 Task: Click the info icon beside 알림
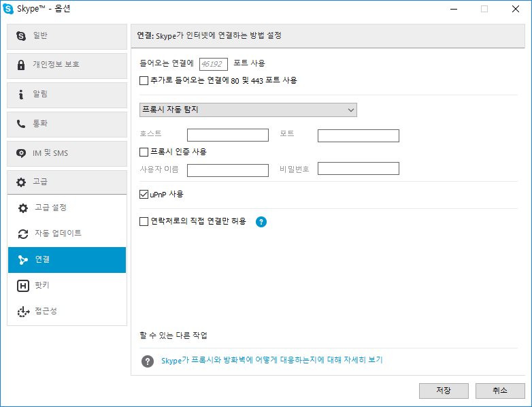(21, 95)
